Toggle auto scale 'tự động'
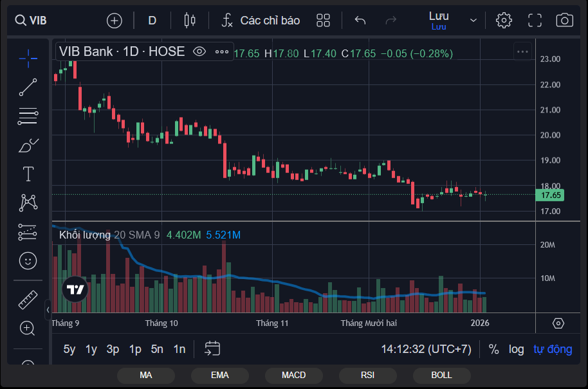 (552, 349)
